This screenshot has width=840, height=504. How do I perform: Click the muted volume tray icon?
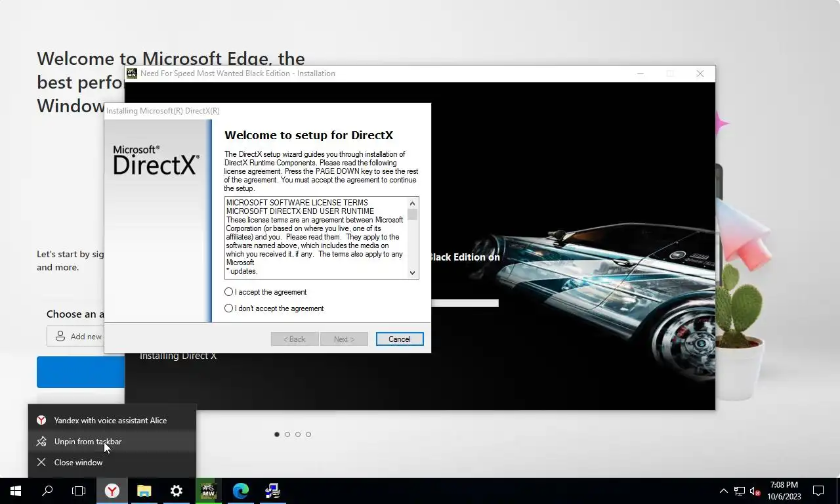pos(755,491)
